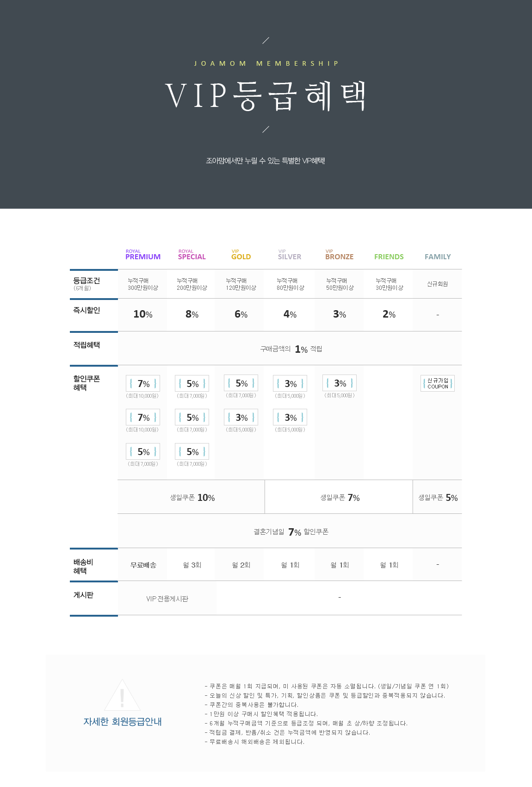Click the 배송비 혜택 row label
532x787 pixels.
83,566
